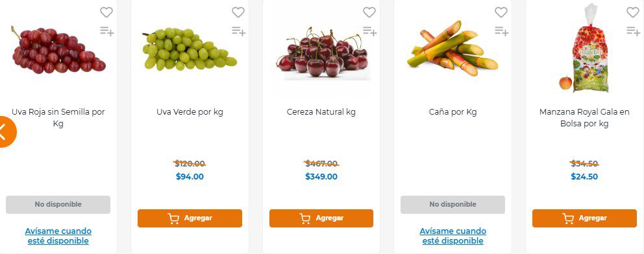The image size is (644, 254).
Task: Add Manzana Royal Gala to list icon
Action: (x=634, y=30)
